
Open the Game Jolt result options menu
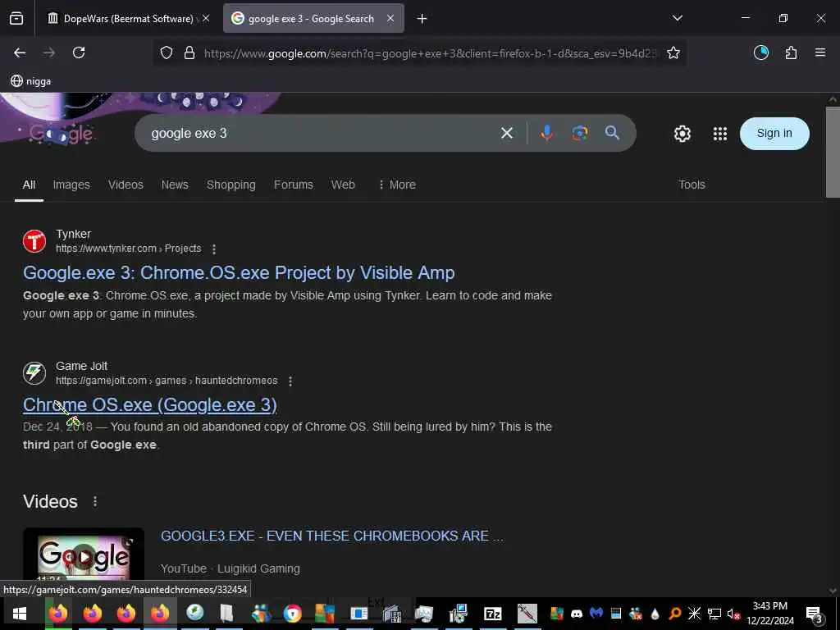pos(290,381)
